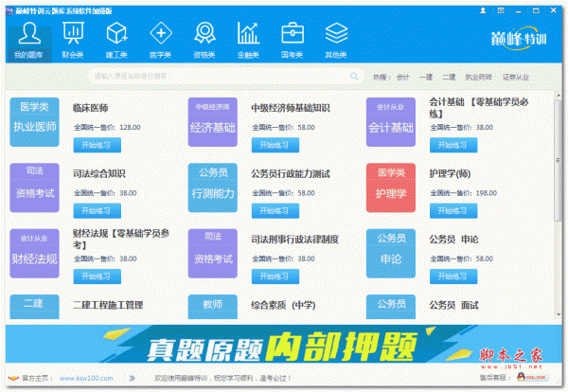The width and height of the screenshot is (568, 392).
Task: Start practice for 会计基础
Action: pyautogui.click(x=453, y=145)
